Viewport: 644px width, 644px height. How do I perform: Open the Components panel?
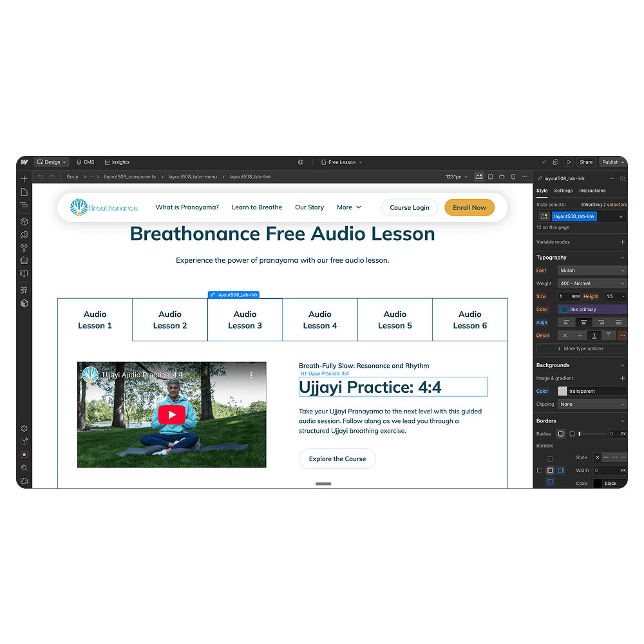(x=24, y=221)
